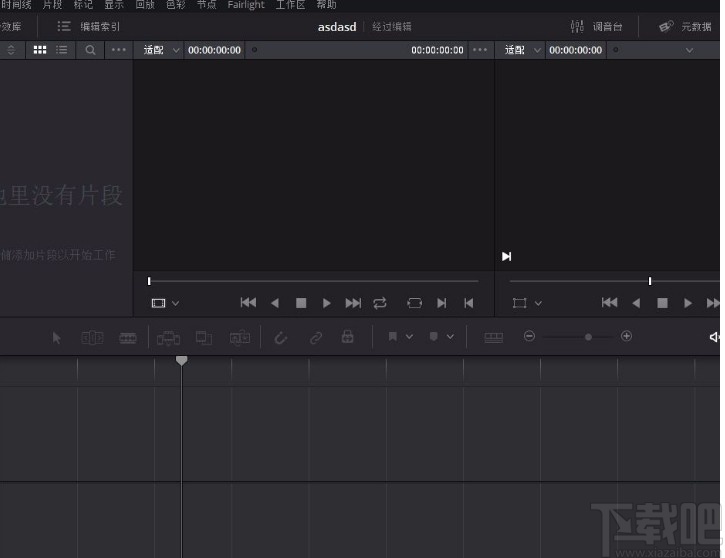Viewport: 725px width, 558px height.
Task: Open the 元数据 metadata panel
Action: click(685, 26)
